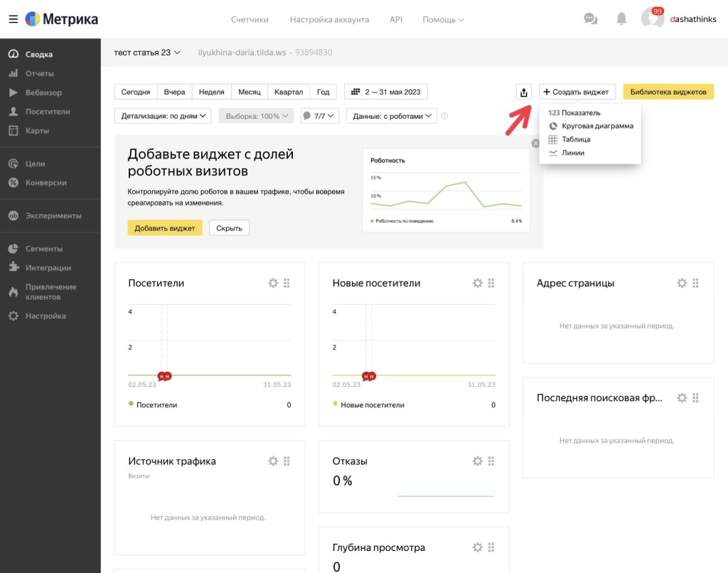Open Вебвизор in the sidebar
This screenshot has width=728, height=573.
click(x=43, y=92)
